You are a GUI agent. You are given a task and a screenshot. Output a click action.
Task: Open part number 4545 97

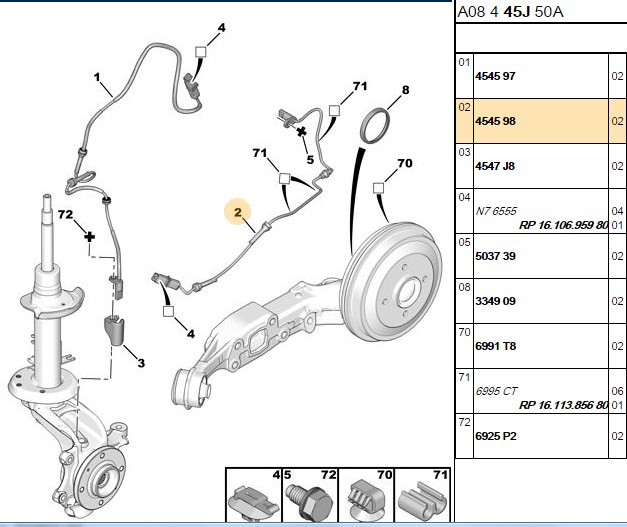(x=495, y=76)
